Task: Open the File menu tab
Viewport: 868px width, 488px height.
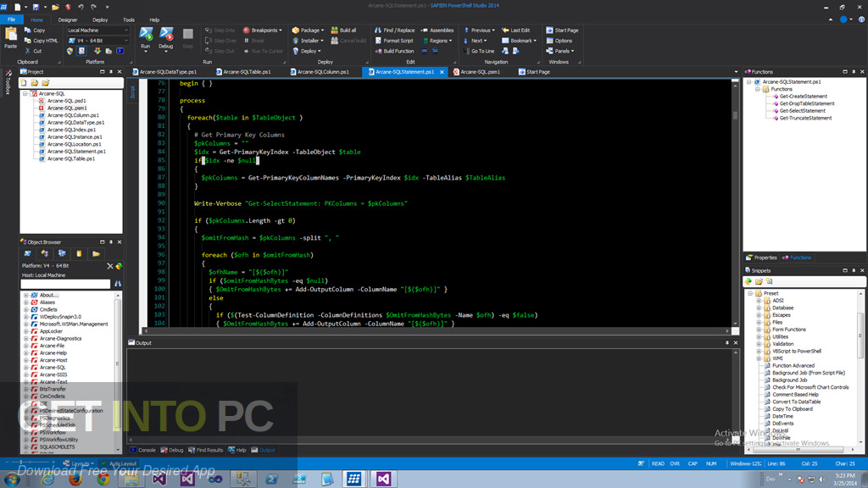Action: (x=11, y=19)
